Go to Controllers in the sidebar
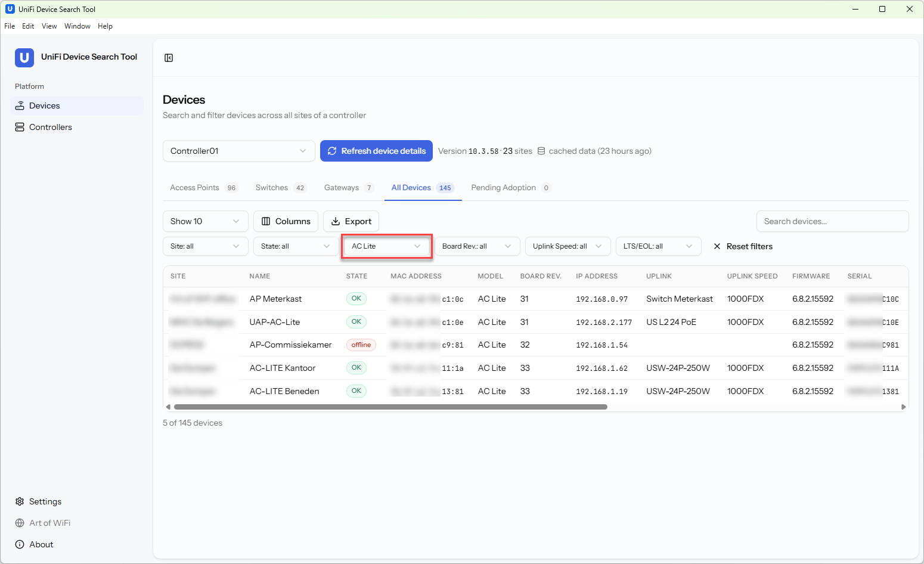 coord(77,127)
